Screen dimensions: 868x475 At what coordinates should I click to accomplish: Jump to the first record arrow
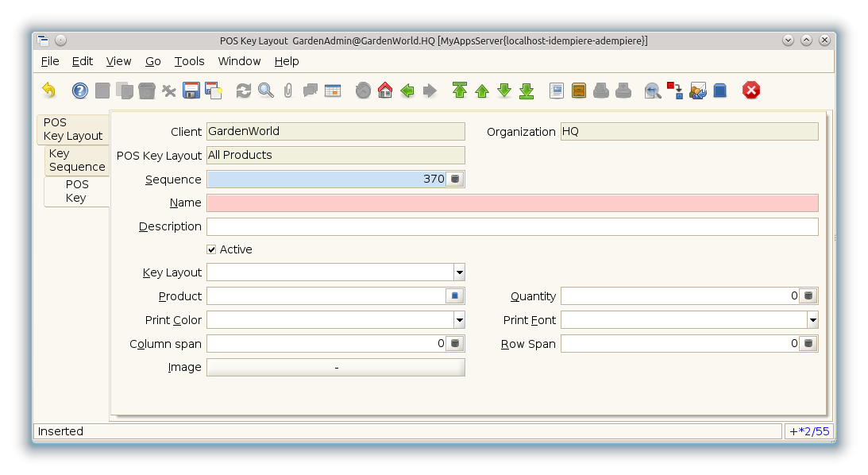[460, 91]
